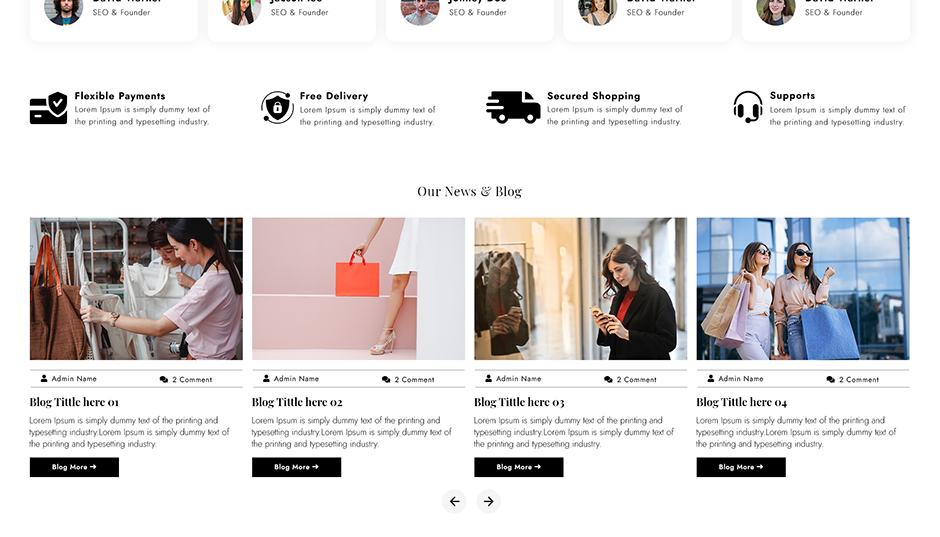This screenshot has height=537, width=940.
Task: Go to previous blog slide arrow
Action: tap(454, 501)
